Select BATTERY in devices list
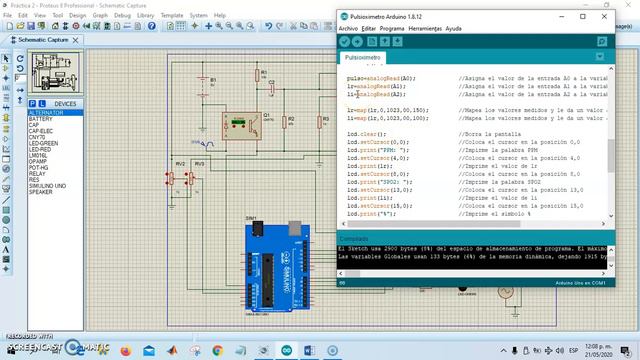The width and height of the screenshot is (640, 360). pyautogui.click(x=56, y=119)
